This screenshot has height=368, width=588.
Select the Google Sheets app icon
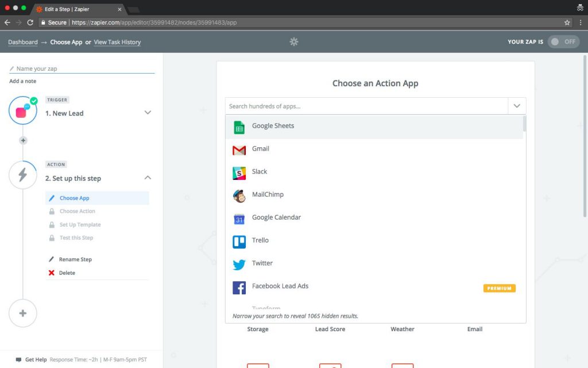click(x=239, y=127)
